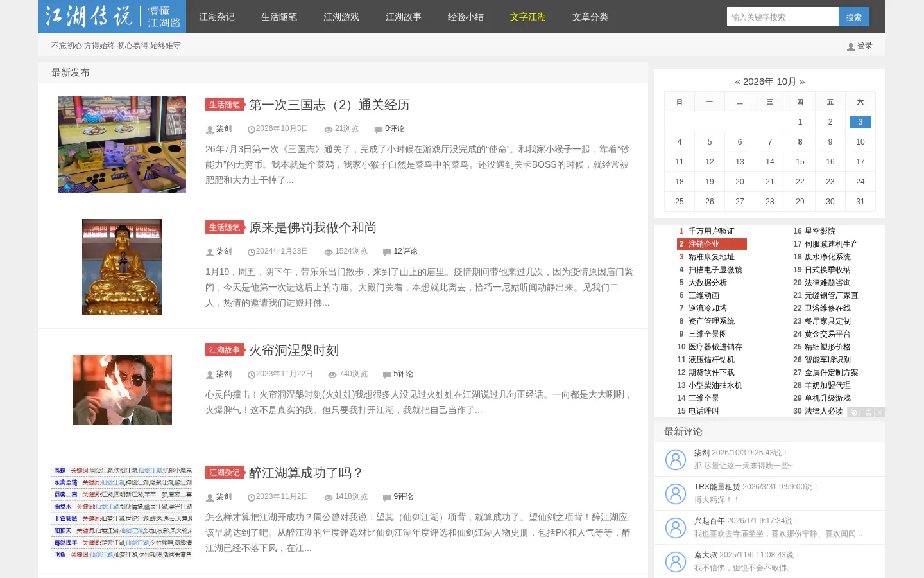Viewport: 924px width, 578px height.
Task: Open the golden Buddha thumbnail image
Action: click(122, 267)
